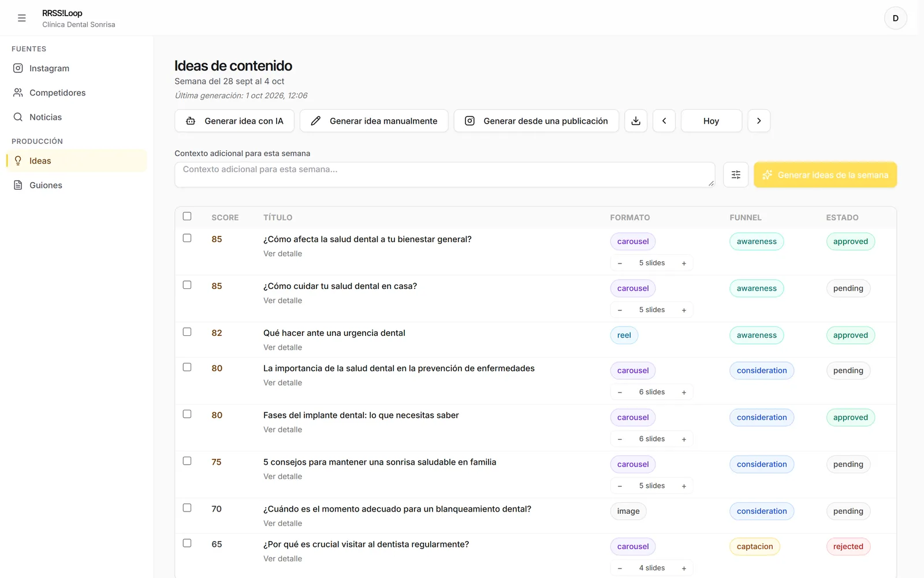Open Guiones in sidebar
924x578 pixels.
coord(76,185)
